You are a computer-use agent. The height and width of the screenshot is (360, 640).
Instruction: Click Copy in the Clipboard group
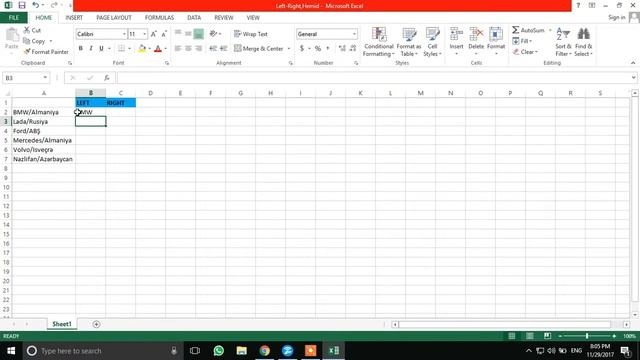pyautogui.click(x=34, y=41)
